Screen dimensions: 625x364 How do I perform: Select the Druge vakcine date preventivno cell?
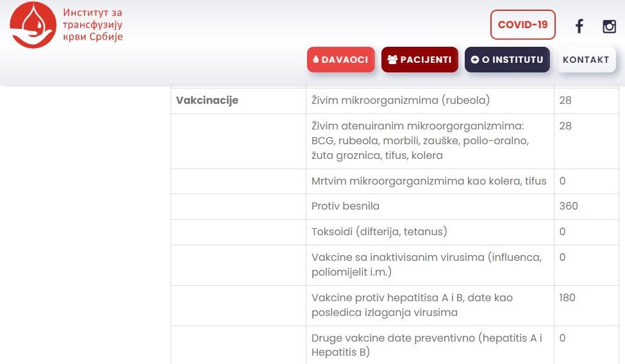(429, 345)
